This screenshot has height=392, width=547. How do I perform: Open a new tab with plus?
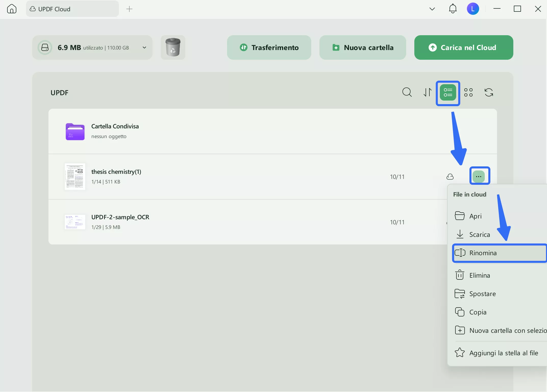point(129,9)
